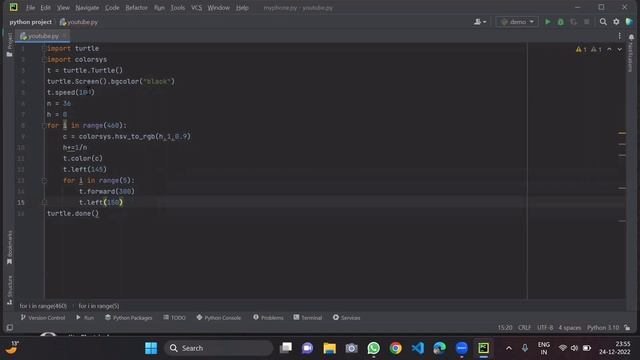Viewport: 640px width, 360px height.
Task: Open the Services tool window
Action: pos(346,318)
